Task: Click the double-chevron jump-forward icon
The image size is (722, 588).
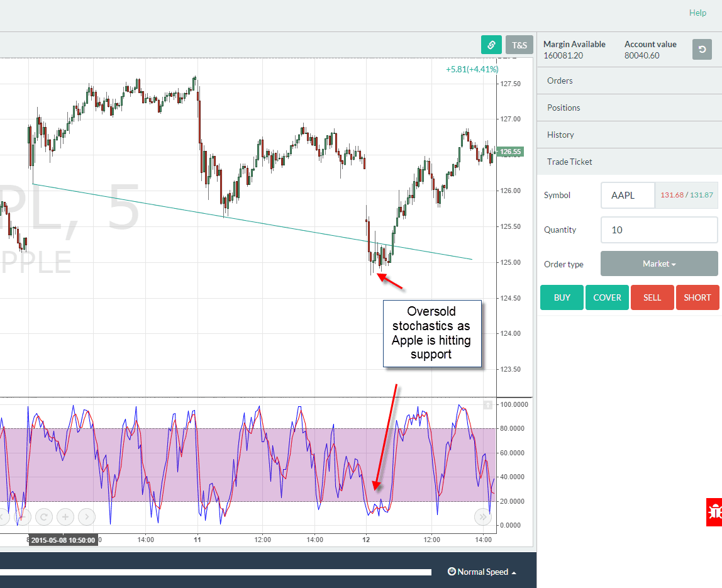Action: tap(483, 517)
